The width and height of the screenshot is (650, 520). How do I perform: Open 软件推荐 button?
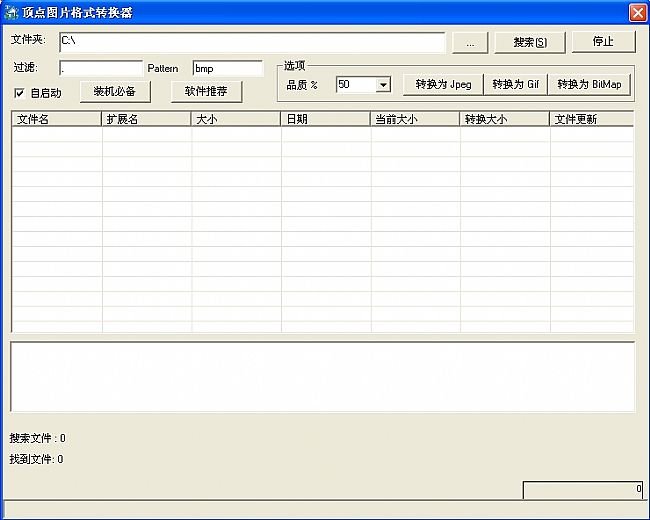pyautogui.click(x=206, y=92)
